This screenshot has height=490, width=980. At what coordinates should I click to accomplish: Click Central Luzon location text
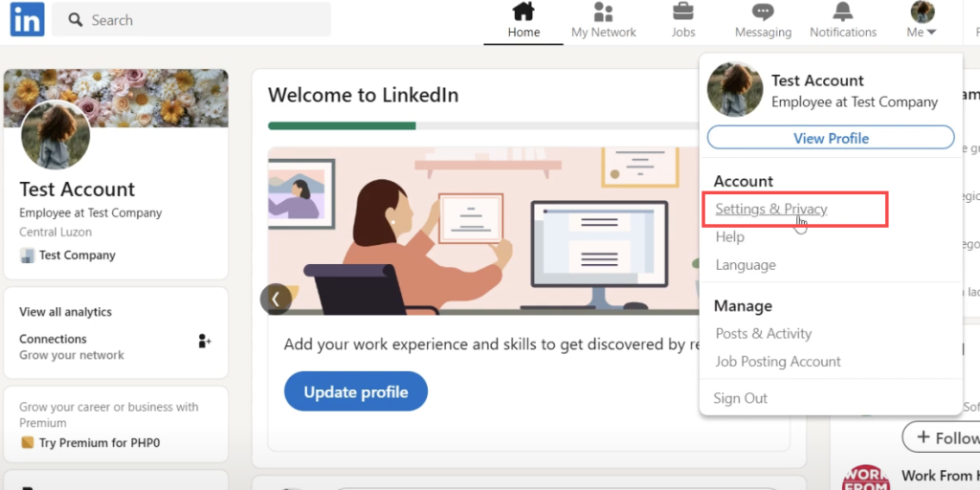56,232
